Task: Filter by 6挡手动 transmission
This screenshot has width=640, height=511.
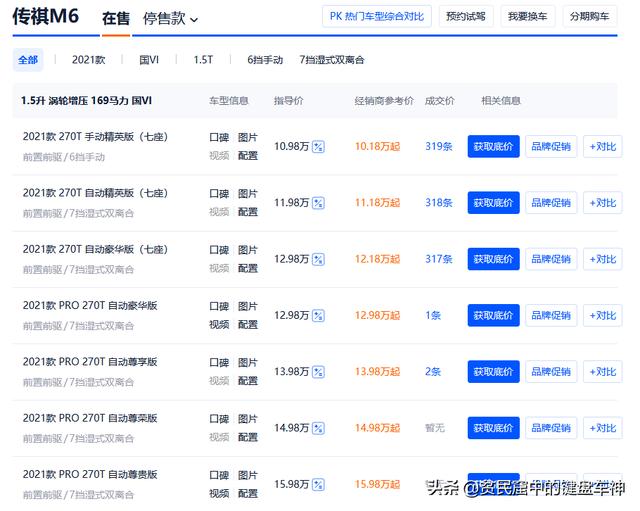Action: coord(265,60)
